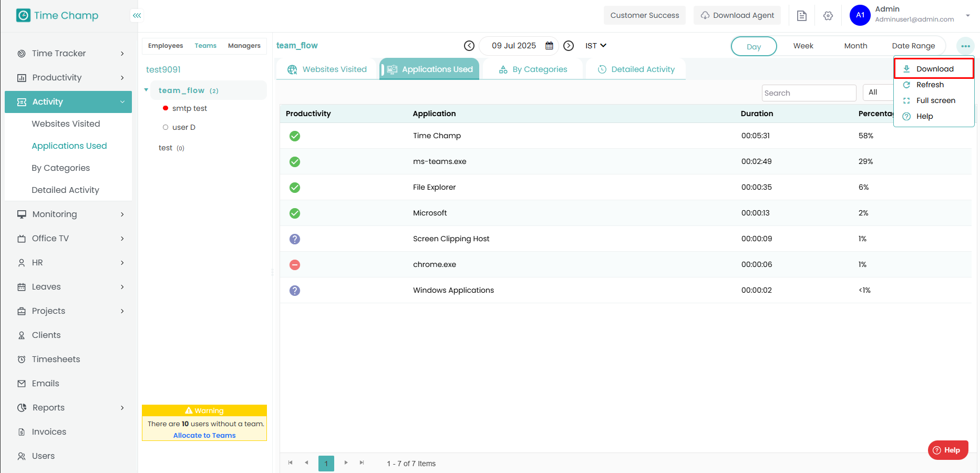This screenshot has height=473, width=980.
Task: Open the IST timezone dropdown
Action: click(596, 46)
